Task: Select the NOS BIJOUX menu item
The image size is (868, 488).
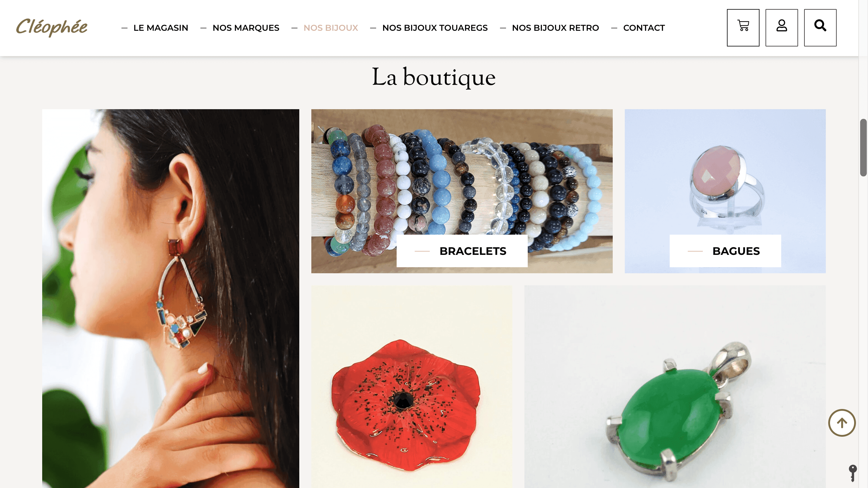Action: [x=331, y=28]
